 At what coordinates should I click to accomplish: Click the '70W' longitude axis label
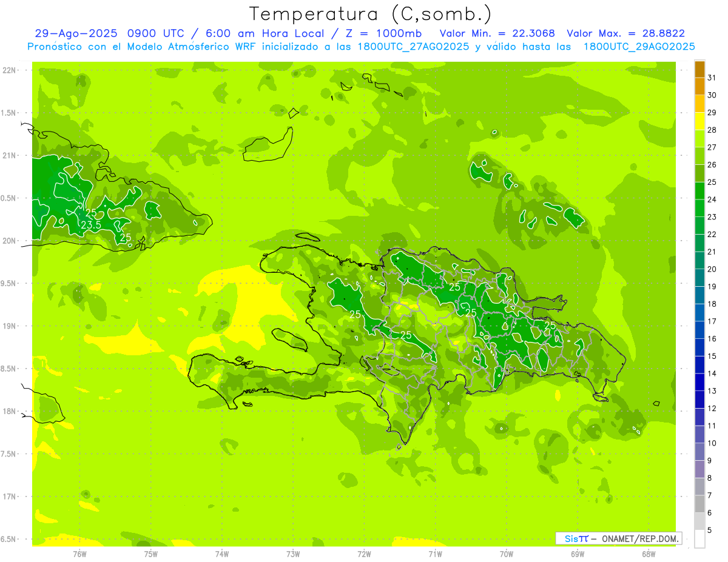click(x=507, y=554)
